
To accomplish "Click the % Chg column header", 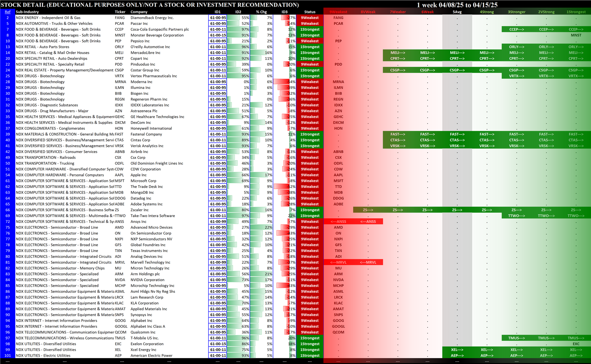I will click(261, 12).
